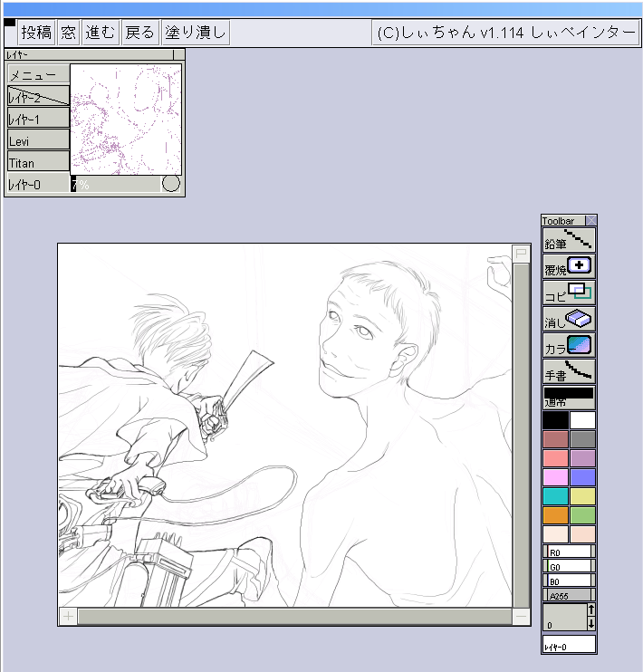This screenshot has height=672, width=643.
Task: Pick the gray color swatch
Action: (x=582, y=439)
